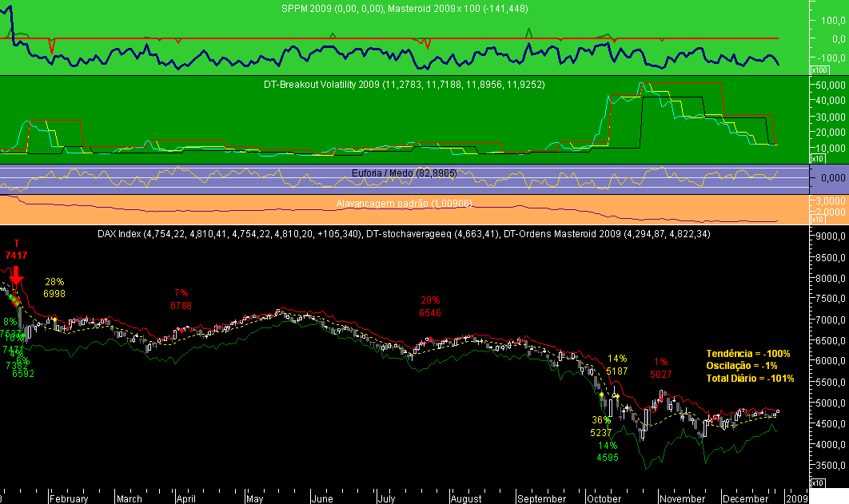
Task: Click the 0,000 Euforia axis value
Action: [x=833, y=177]
